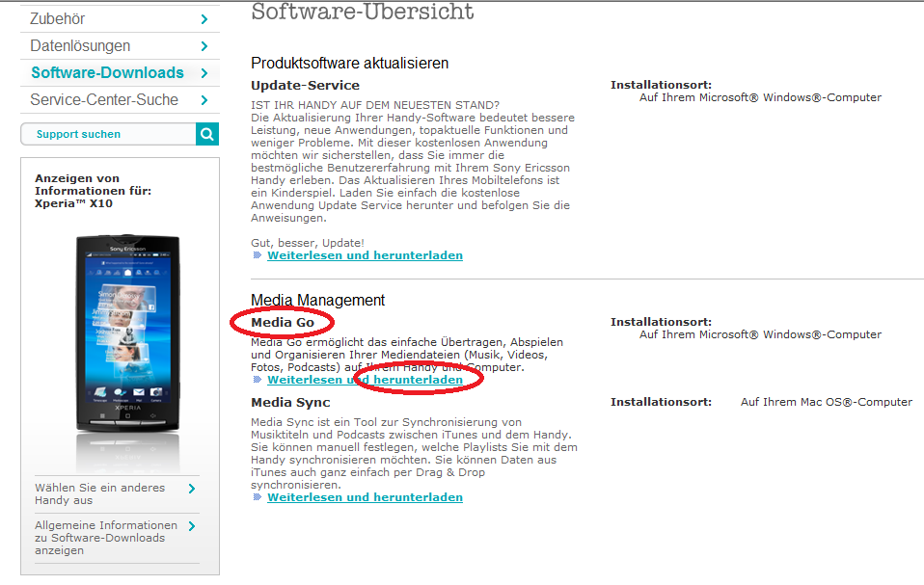Click chevron next to 'Allgemeine Informationen'
Image resolution: width=924 pixels, height=585 pixels.
click(192, 525)
